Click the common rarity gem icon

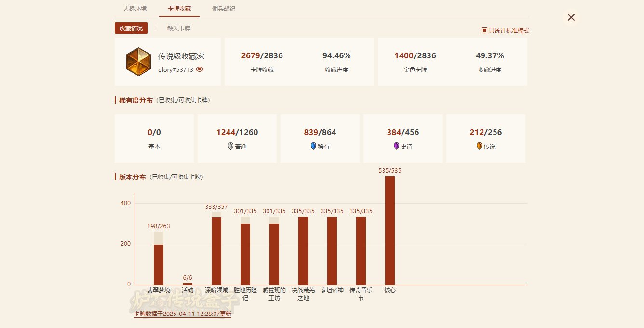click(x=230, y=146)
